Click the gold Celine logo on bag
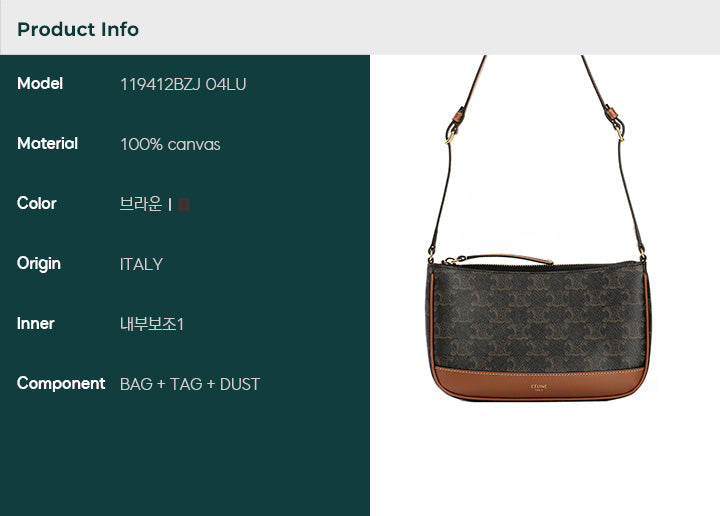This screenshot has width=720, height=516. (x=539, y=387)
